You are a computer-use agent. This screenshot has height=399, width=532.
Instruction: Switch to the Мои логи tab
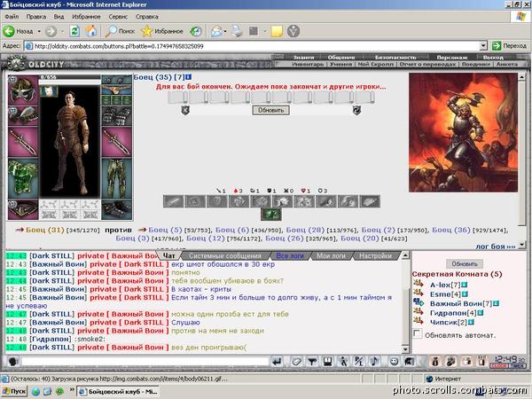331,256
